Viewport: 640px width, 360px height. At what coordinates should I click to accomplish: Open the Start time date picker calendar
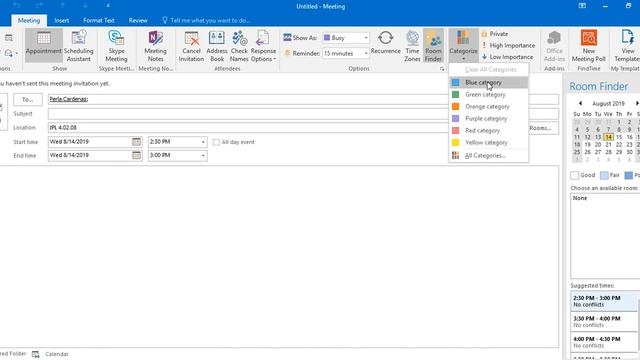[136, 142]
